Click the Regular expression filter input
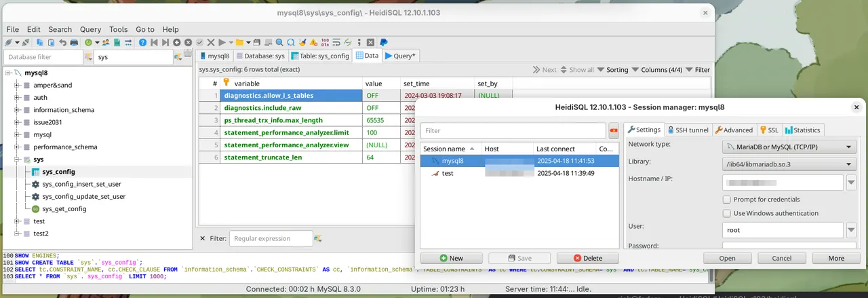Image resolution: width=868 pixels, height=298 pixels. 271,238
